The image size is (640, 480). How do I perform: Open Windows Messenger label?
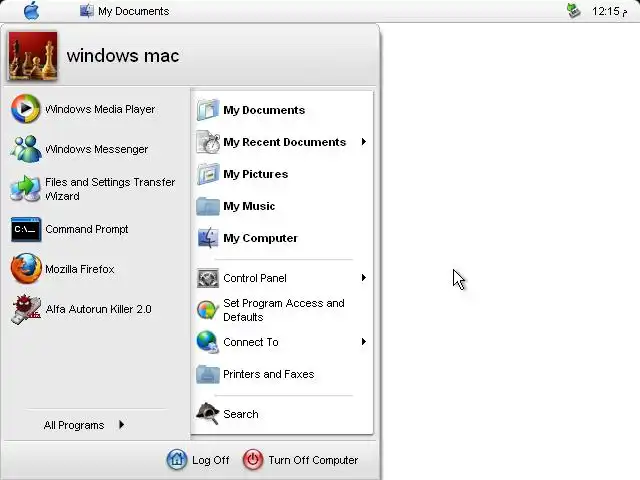pos(96,149)
